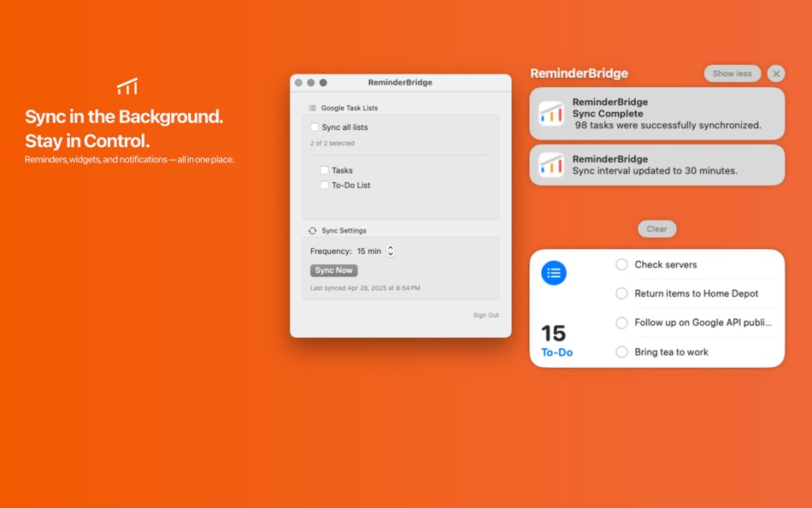
Task: Toggle the To-Do List checkbox
Action: click(324, 185)
